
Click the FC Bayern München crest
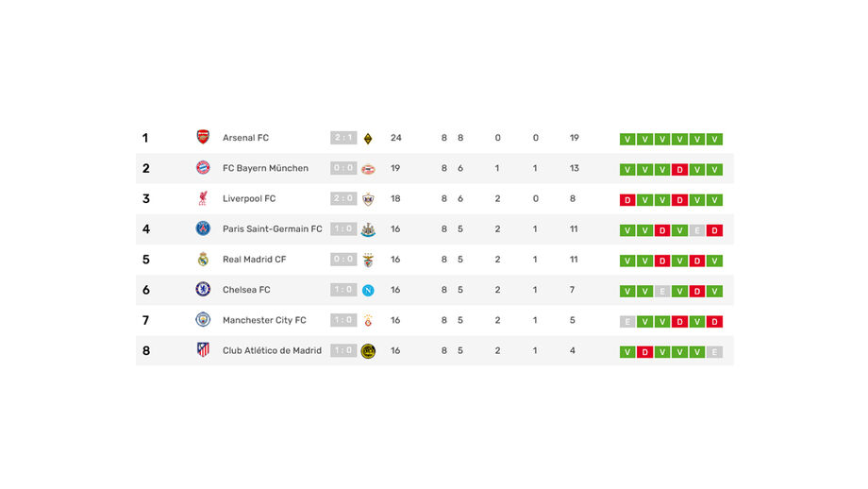(203, 168)
